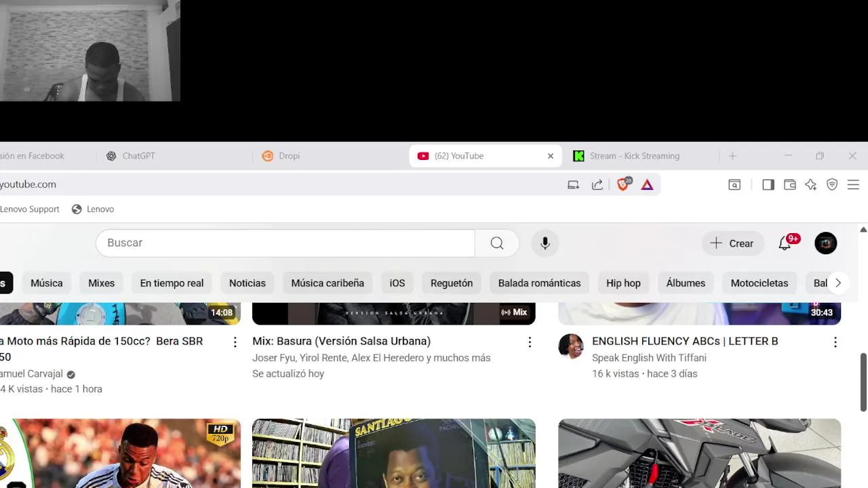Start voice search with microphone icon
This screenshot has height=488, width=868.
point(545,243)
